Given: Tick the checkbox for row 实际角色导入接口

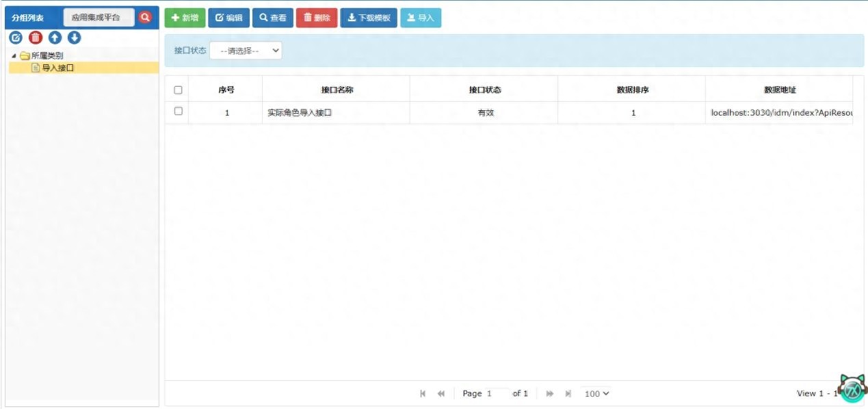Looking at the screenshot, I should (x=179, y=111).
